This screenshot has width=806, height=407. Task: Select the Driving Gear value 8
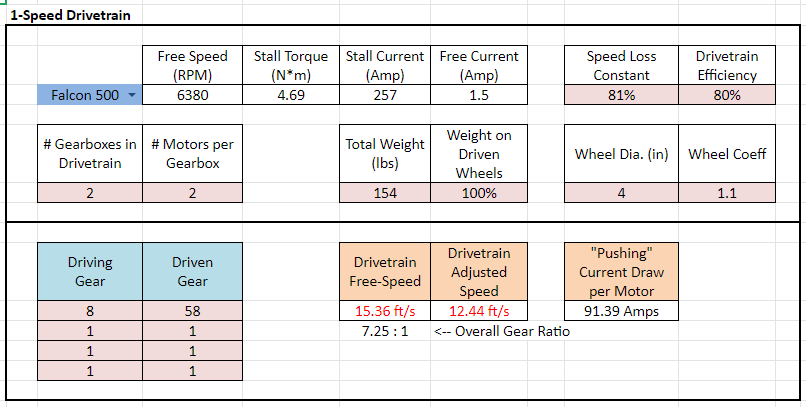(x=89, y=312)
